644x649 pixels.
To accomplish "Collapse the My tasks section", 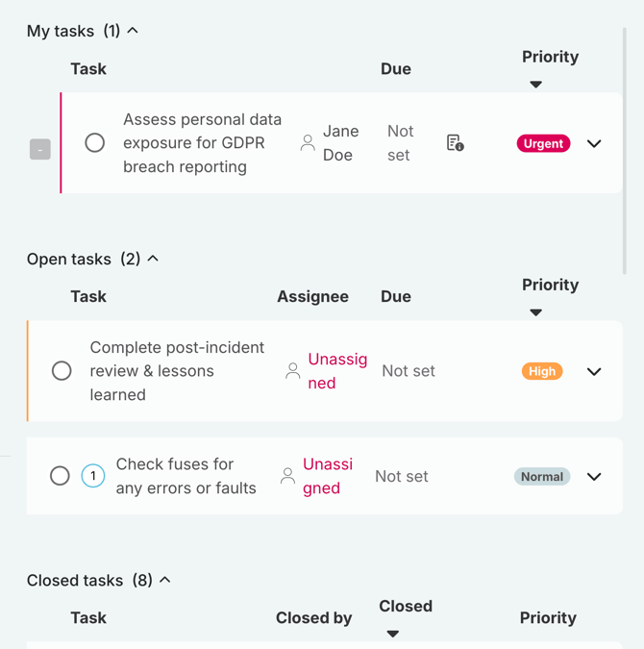I will [x=133, y=31].
